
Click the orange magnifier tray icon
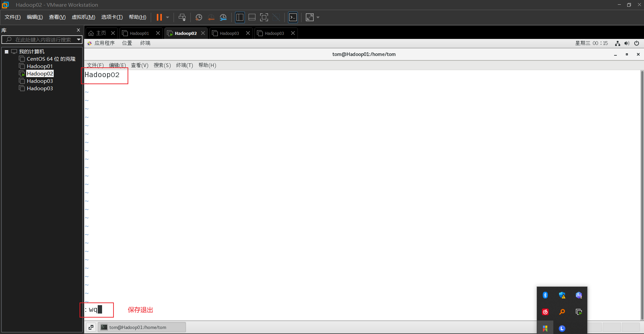coord(562,312)
